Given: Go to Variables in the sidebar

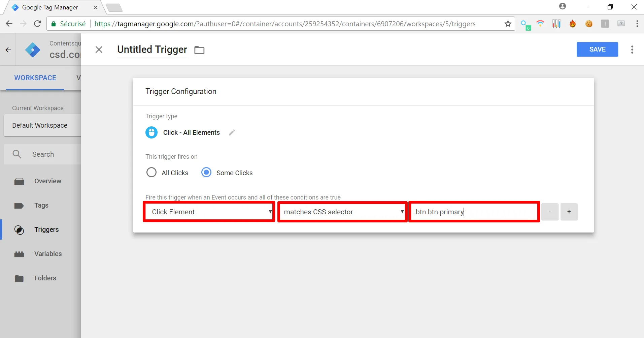Looking at the screenshot, I should pyautogui.click(x=48, y=254).
